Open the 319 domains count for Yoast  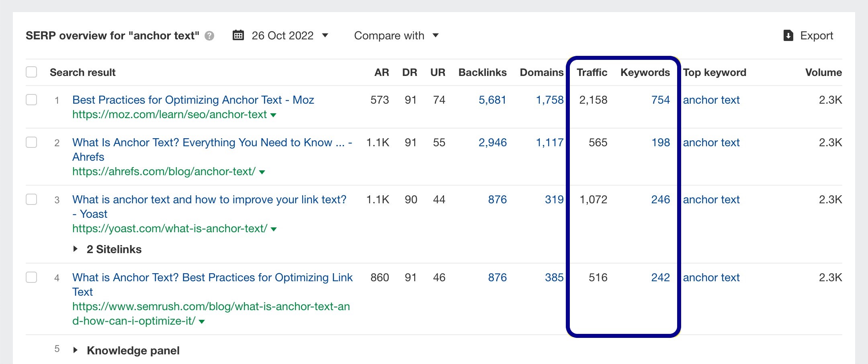coord(554,199)
